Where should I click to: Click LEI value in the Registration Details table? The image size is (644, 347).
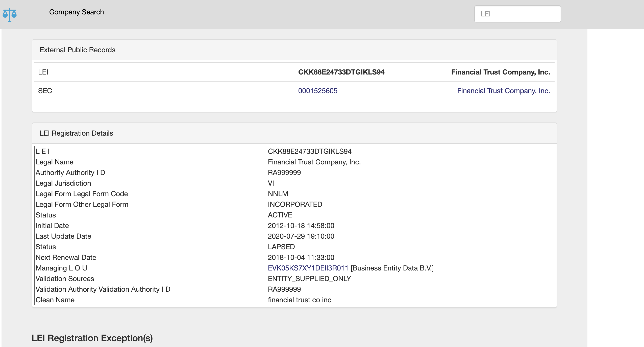tap(310, 151)
